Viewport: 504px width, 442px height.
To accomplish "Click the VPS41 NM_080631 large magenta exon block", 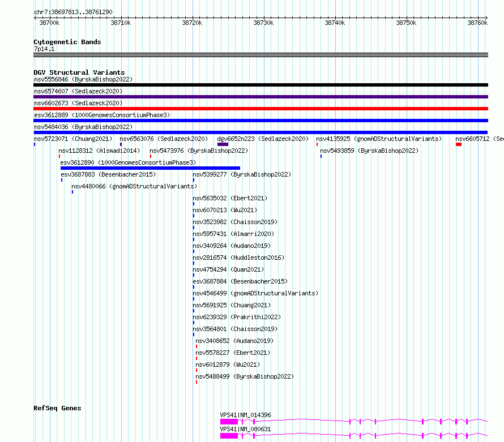I will point(229,436).
